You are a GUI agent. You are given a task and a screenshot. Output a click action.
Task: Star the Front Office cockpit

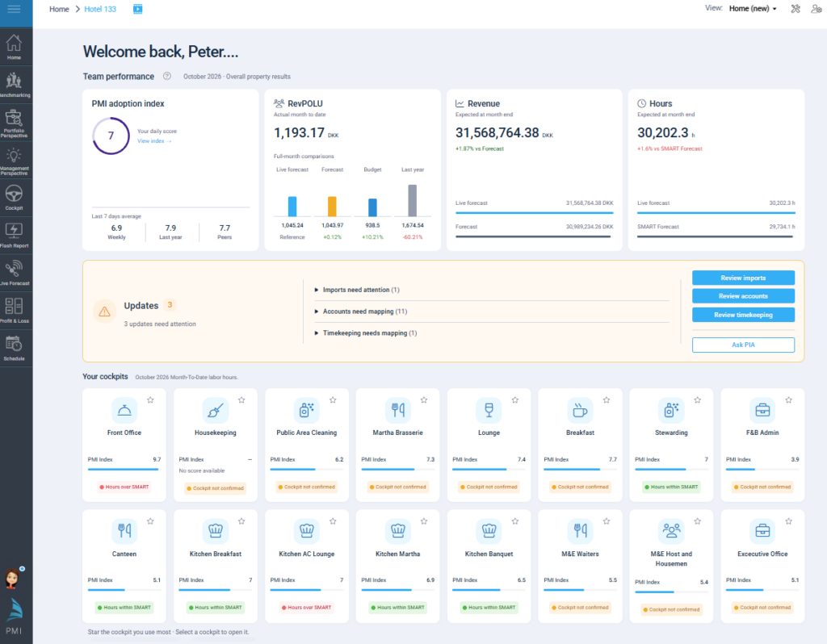tap(150, 400)
